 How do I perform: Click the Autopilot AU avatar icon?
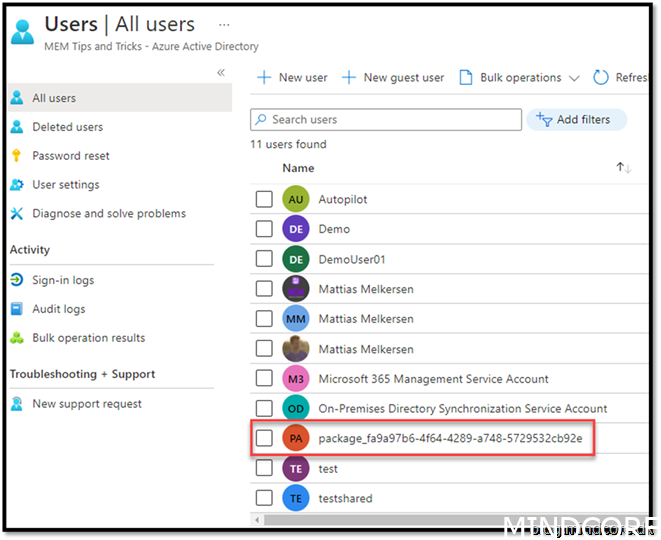(x=296, y=200)
